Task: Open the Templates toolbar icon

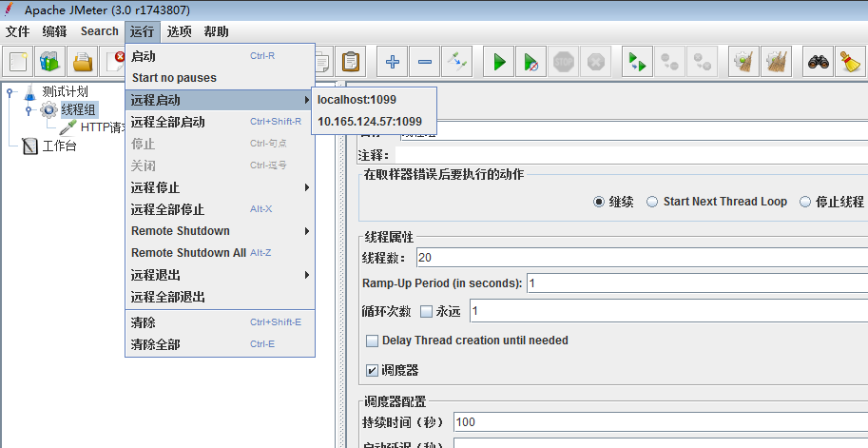Action: tap(49, 62)
